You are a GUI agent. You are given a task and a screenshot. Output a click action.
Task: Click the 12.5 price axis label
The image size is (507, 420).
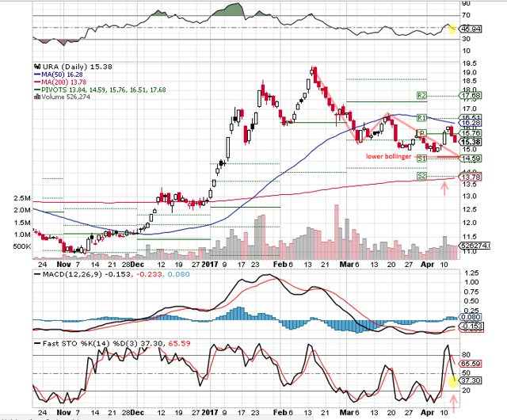point(469,210)
